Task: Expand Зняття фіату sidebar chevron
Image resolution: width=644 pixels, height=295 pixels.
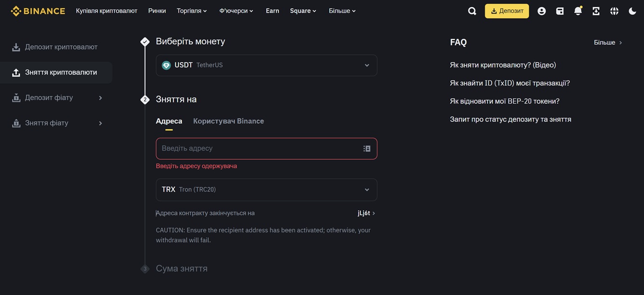Action: 100,123
